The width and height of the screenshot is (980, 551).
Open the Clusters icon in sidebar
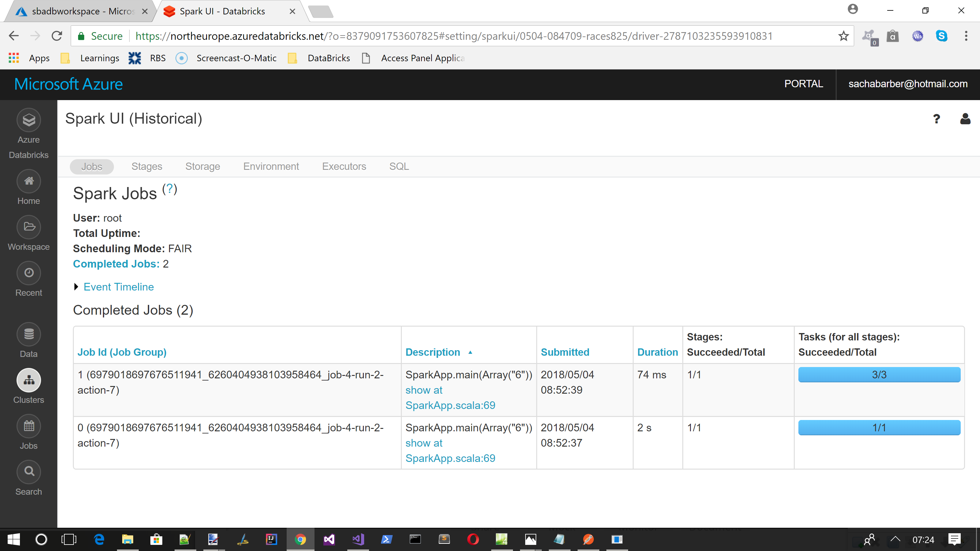tap(29, 380)
